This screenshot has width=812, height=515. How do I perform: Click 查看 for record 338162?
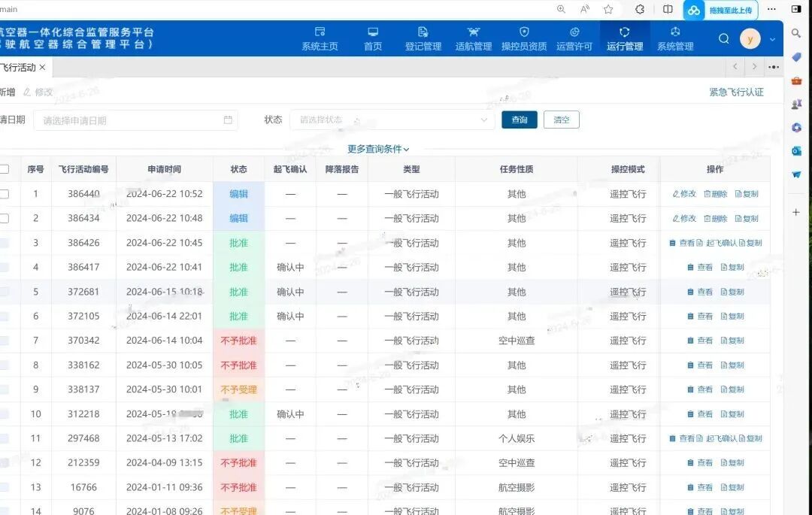coord(700,365)
